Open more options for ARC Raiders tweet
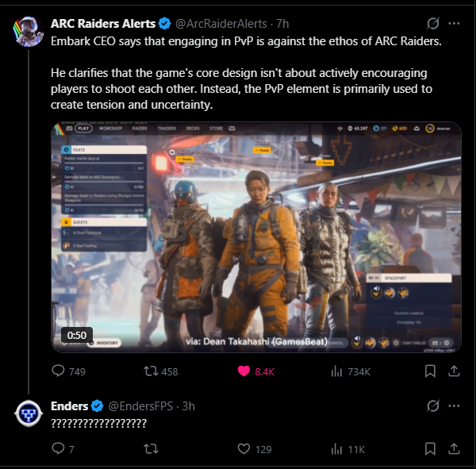The width and height of the screenshot is (476, 469). pos(454,23)
